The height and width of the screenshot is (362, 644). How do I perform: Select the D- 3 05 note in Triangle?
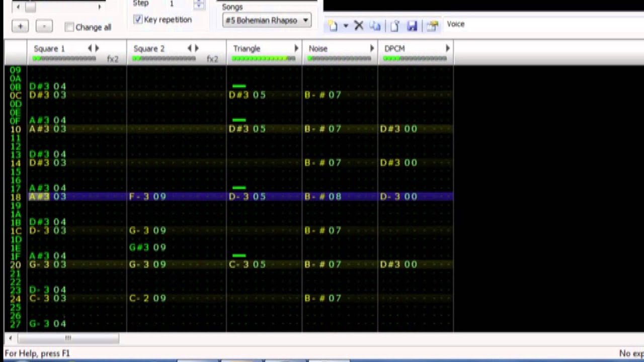tap(247, 197)
